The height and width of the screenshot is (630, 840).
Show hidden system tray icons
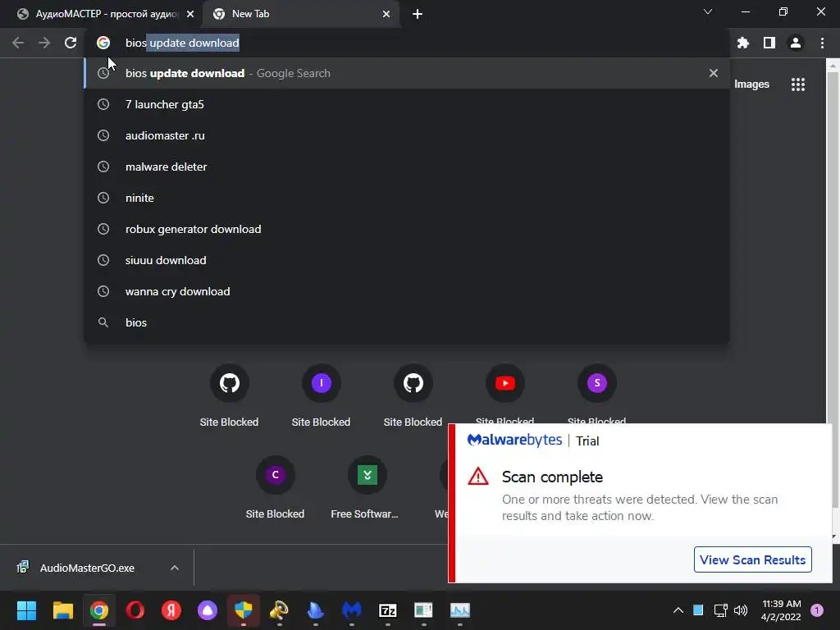[678, 610]
